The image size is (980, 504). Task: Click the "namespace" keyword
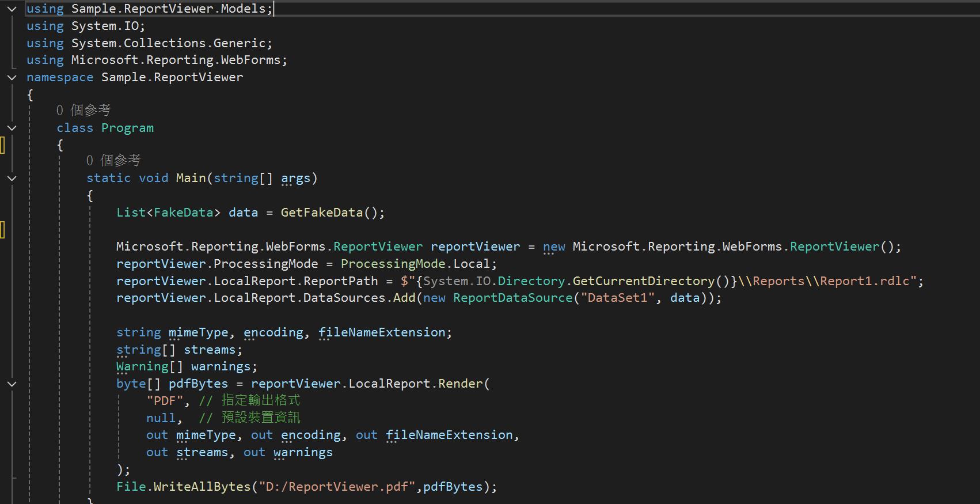pyautogui.click(x=60, y=77)
